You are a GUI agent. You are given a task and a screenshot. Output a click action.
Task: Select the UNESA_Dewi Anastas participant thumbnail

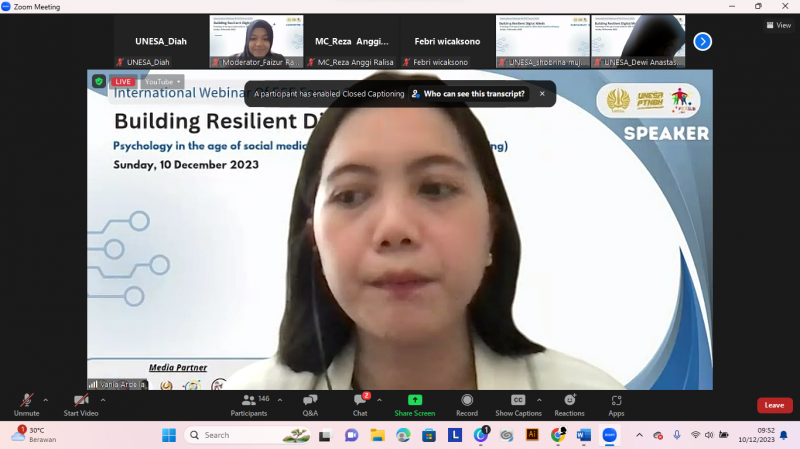click(638, 41)
